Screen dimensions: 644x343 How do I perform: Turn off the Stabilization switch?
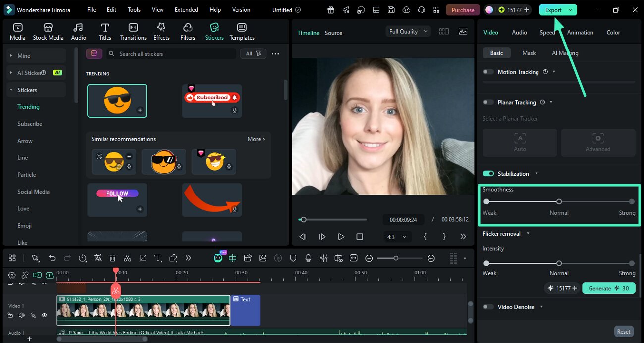[x=488, y=174]
